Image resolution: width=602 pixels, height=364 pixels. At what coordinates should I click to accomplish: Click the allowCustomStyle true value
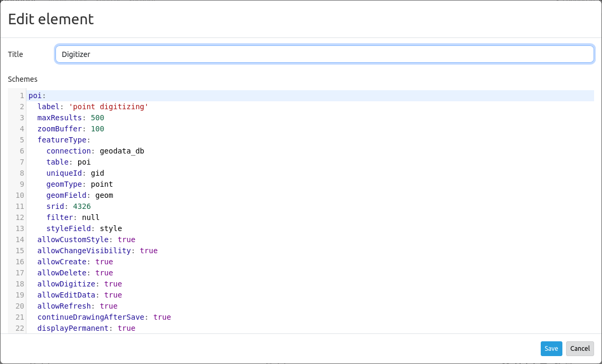pyautogui.click(x=126, y=240)
